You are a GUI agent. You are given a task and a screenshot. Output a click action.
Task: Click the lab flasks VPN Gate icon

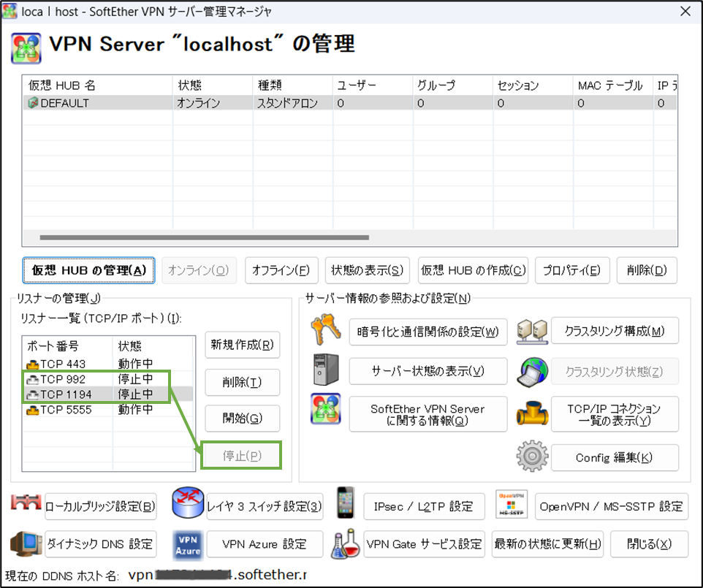point(346,543)
